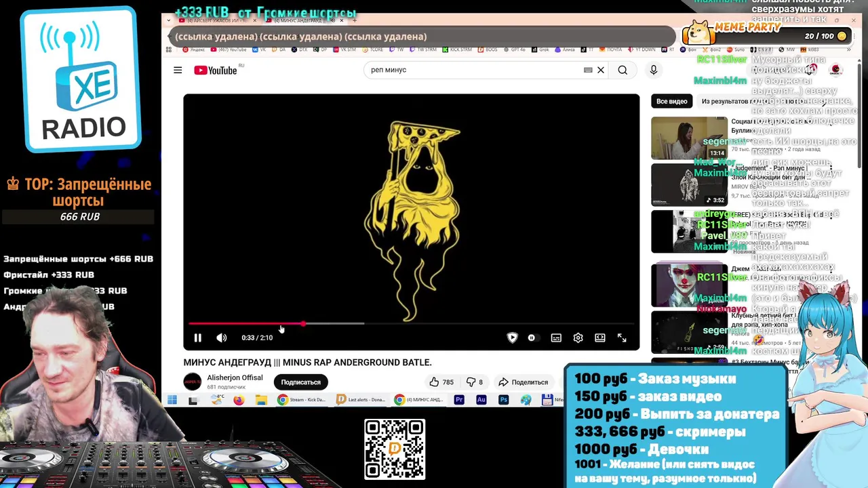
Task: Open the 'KICK STRM' bookmark
Action: [x=456, y=49]
